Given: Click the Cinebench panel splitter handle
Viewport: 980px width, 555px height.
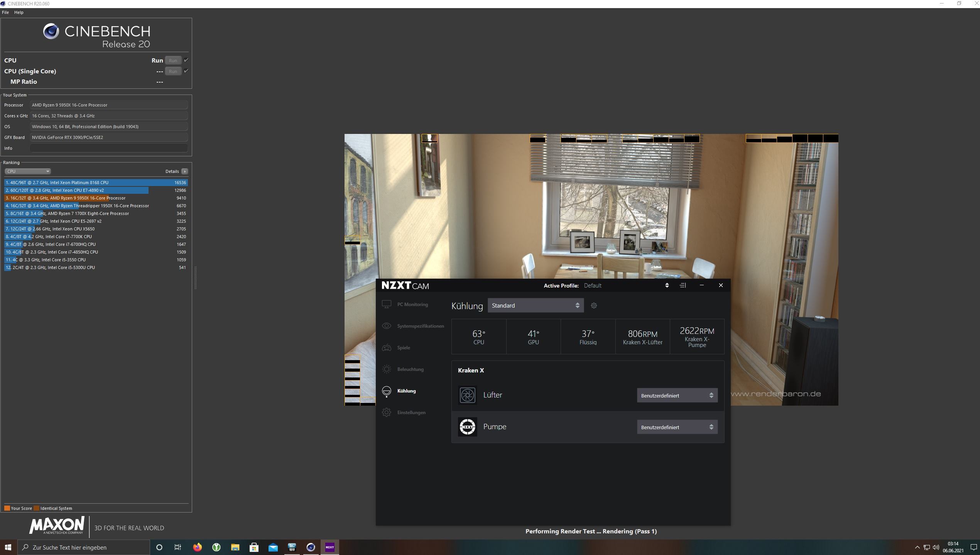Looking at the screenshot, I should coord(195,277).
